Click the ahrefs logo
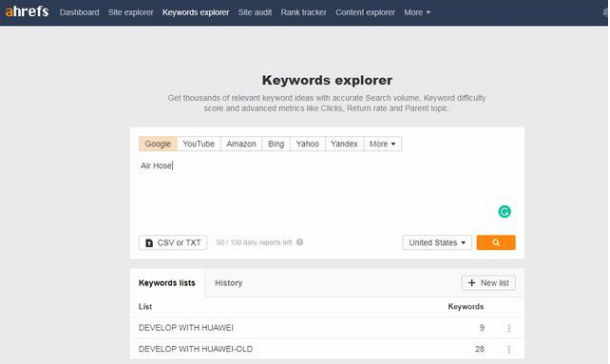Image resolution: width=610 pixels, height=364 pixels. coord(27,12)
